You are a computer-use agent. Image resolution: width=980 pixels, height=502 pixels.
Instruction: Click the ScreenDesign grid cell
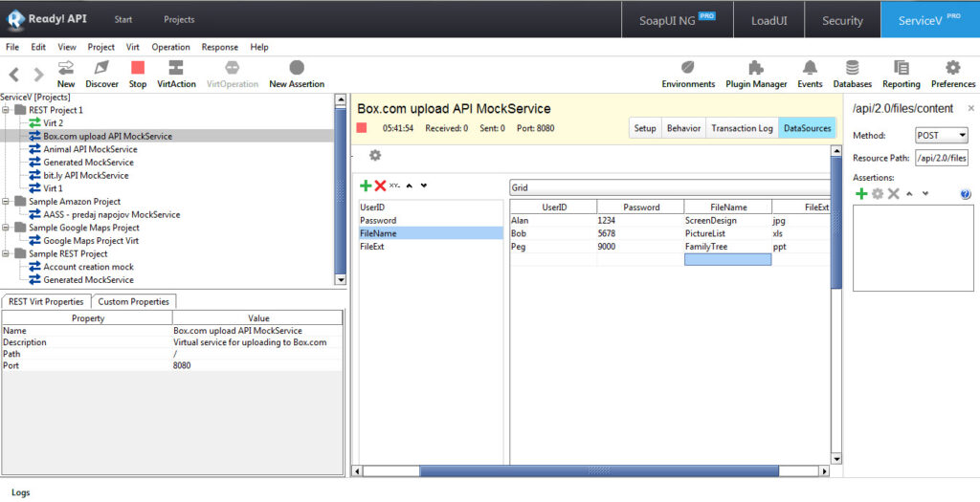point(727,220)
